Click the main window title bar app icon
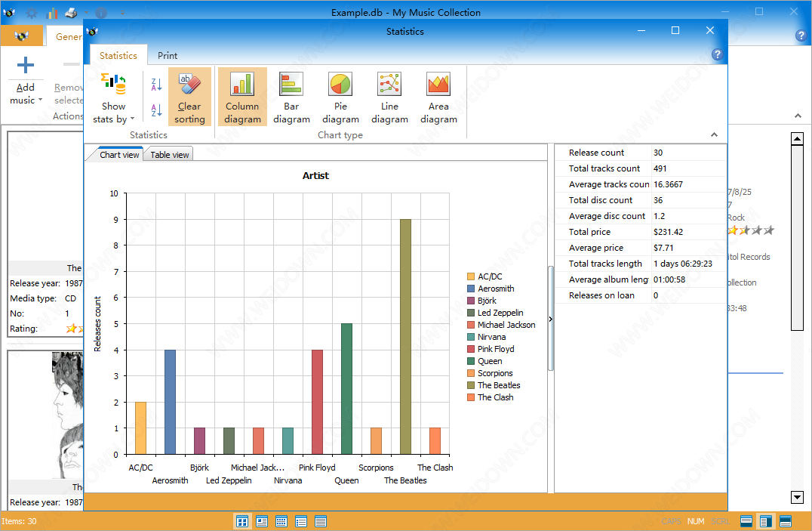This screenshot has width=812, height=531. [9, 13]
